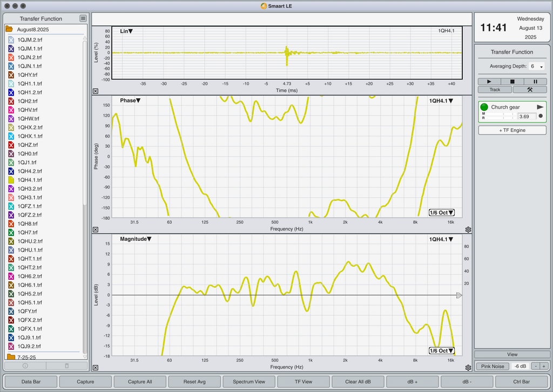Switch to Spectrum View

(x=249, y=381)
